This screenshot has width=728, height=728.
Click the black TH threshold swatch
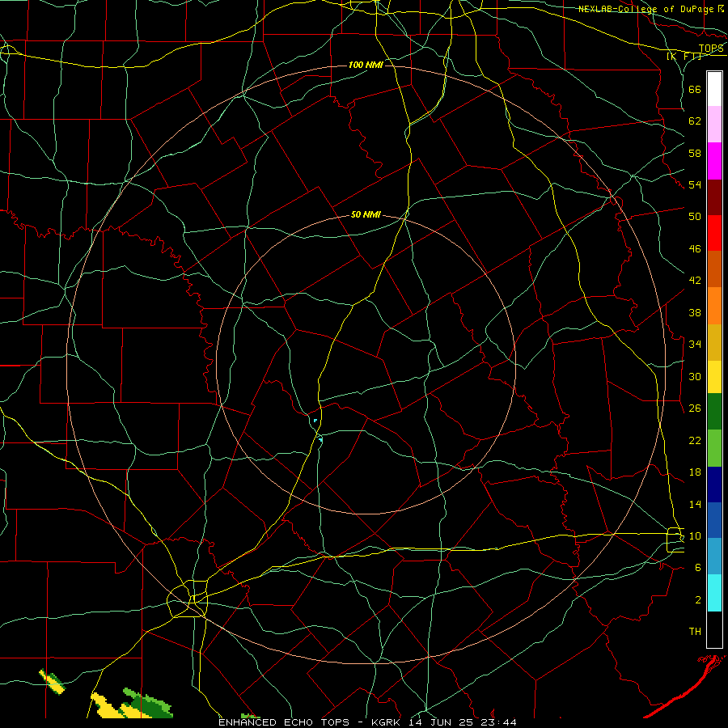pos(714,629)
